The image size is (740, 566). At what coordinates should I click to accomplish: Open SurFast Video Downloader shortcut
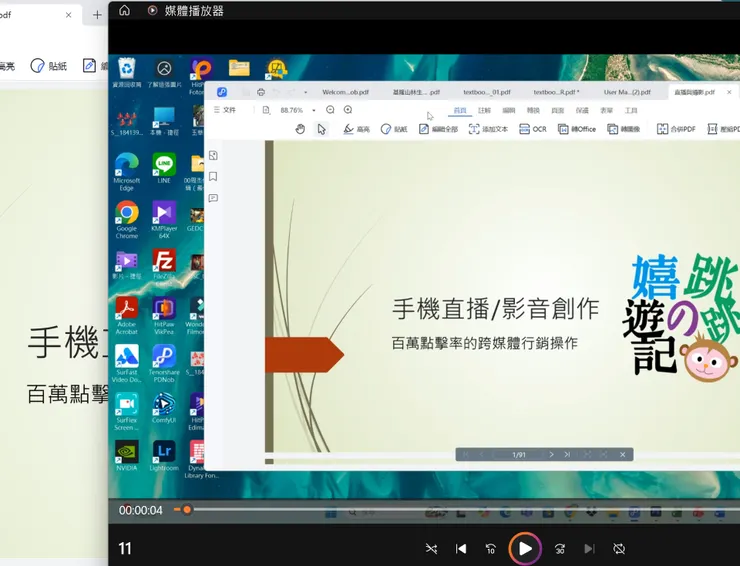point(126,363)
